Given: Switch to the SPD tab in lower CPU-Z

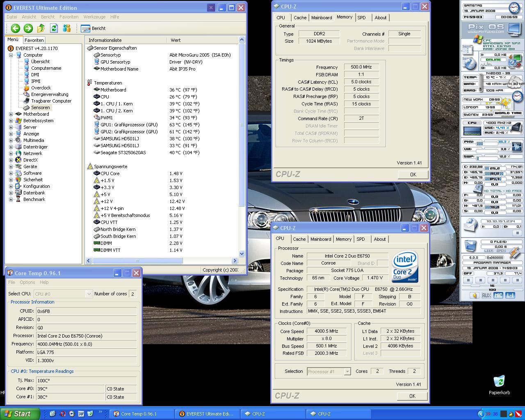Looking at the screenshot, I should pyautogui.click(x=361, y=239).
